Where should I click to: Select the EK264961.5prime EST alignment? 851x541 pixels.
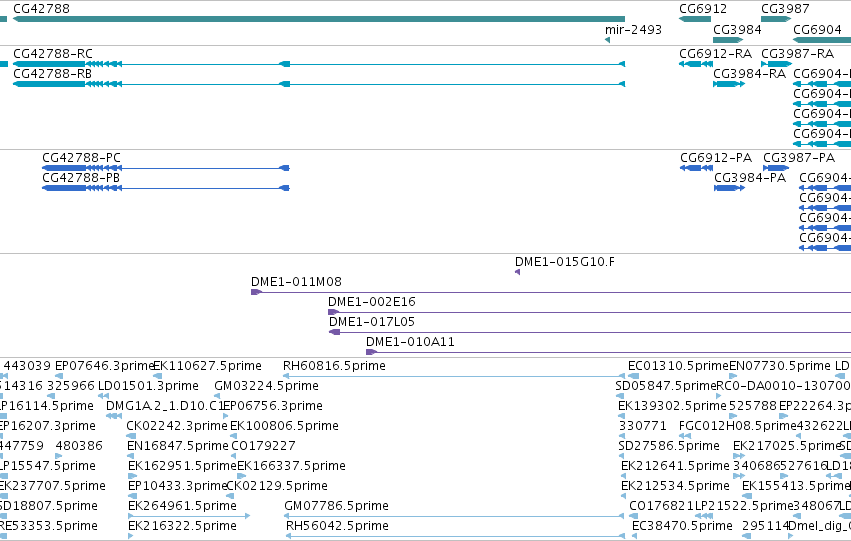coord(189,516)
